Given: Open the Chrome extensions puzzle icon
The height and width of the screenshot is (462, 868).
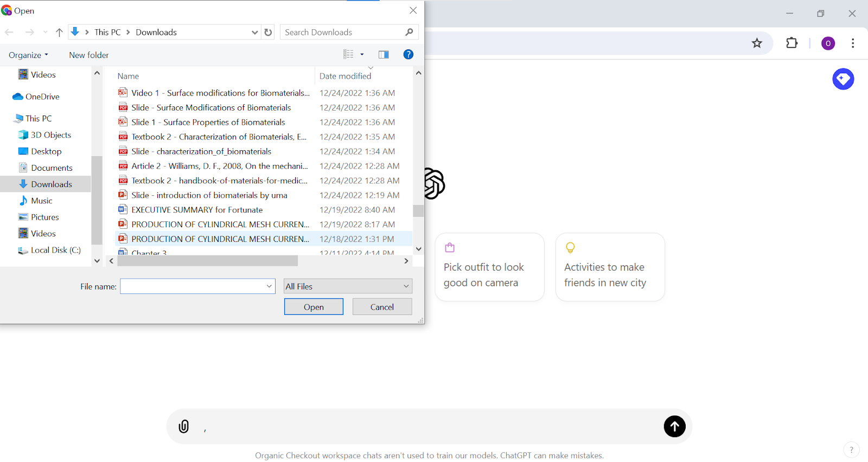Looking at the screenshot, I should coord(792,43).
